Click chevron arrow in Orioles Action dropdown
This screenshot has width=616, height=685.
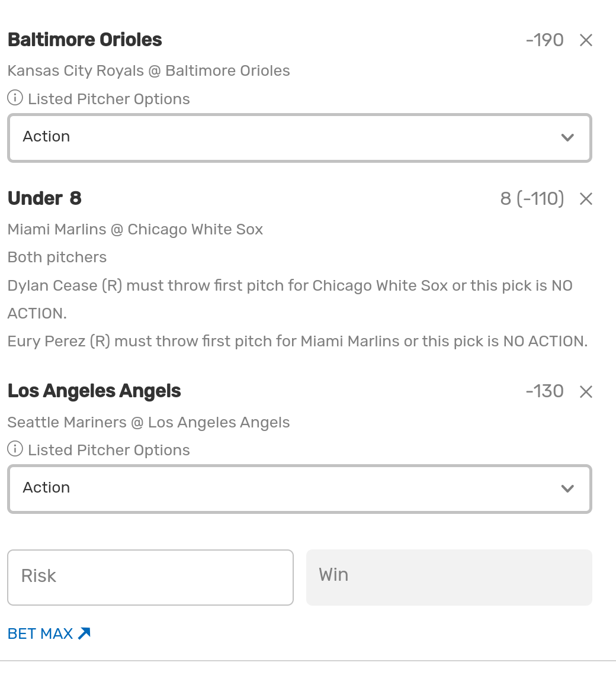pyautogui.click(x=567, y=137)
